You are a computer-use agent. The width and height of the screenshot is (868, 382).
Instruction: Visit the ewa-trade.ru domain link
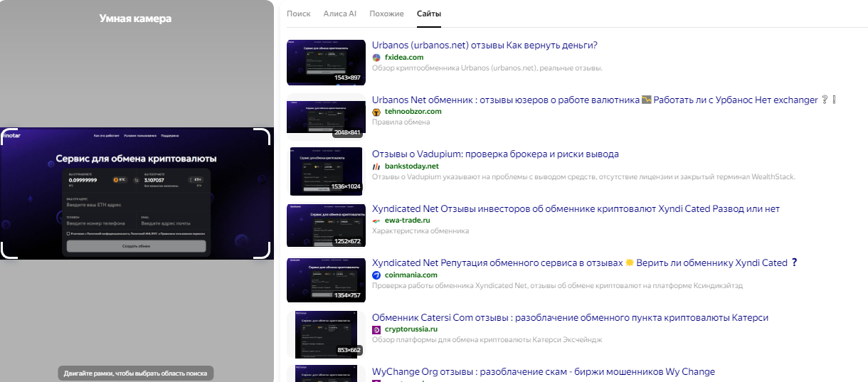click(x=409, y=221)
